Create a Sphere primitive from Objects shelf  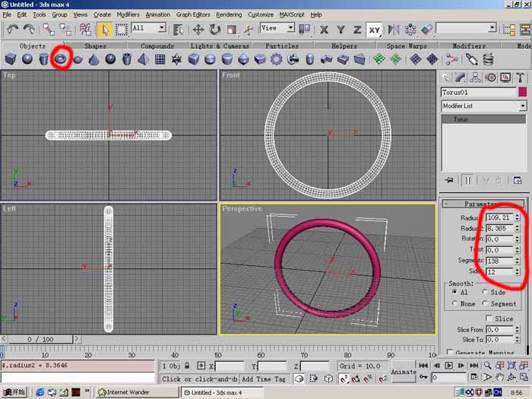[27, 59]
